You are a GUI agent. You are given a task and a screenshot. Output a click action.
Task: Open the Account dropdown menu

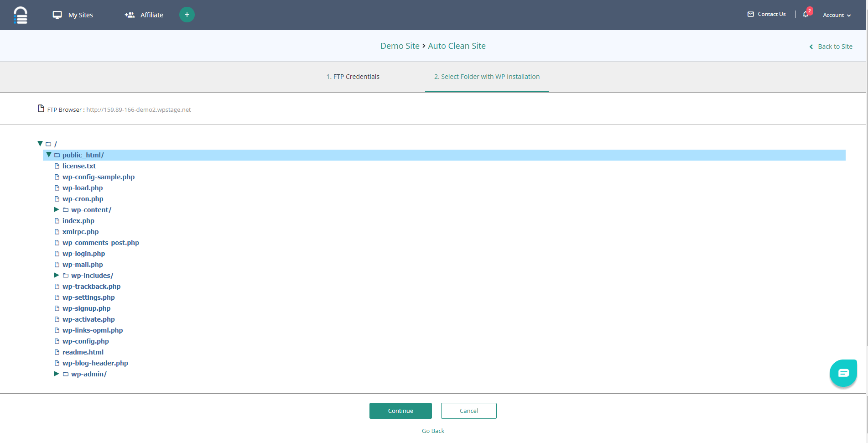837,15
